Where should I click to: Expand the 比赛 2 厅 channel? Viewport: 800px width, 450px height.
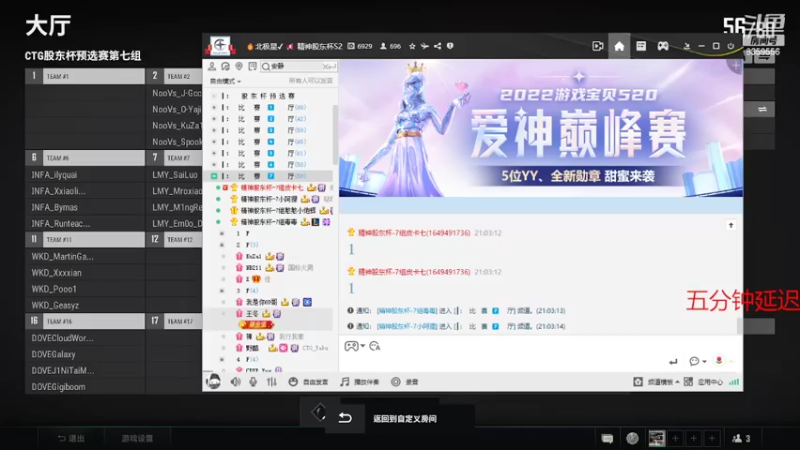click(214, 119)
